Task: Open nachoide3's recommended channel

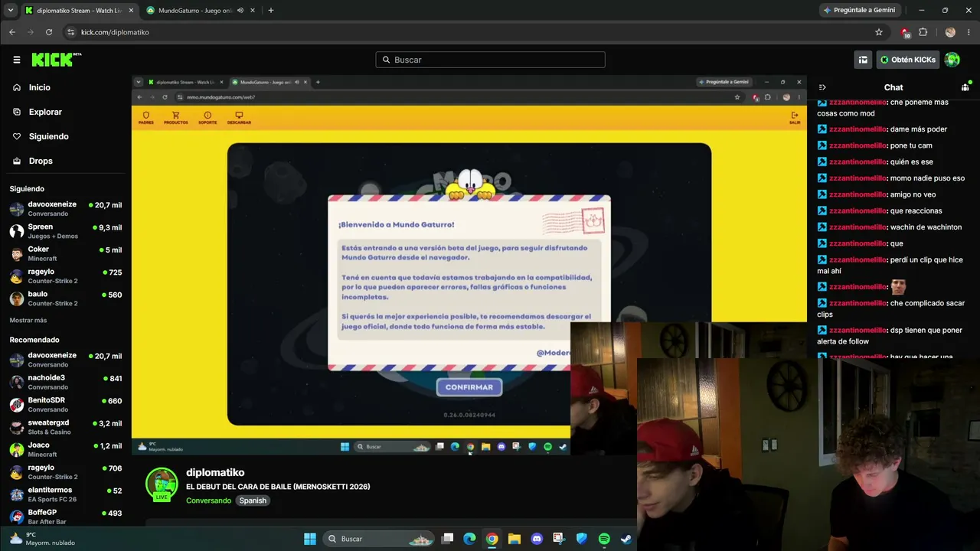Action: click(66, 382)
